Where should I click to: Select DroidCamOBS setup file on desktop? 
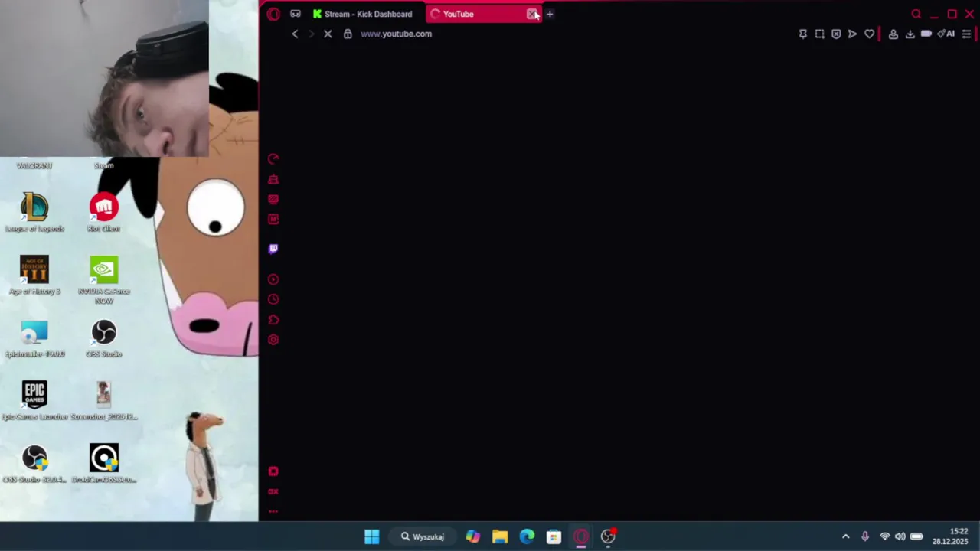(103, 464)
